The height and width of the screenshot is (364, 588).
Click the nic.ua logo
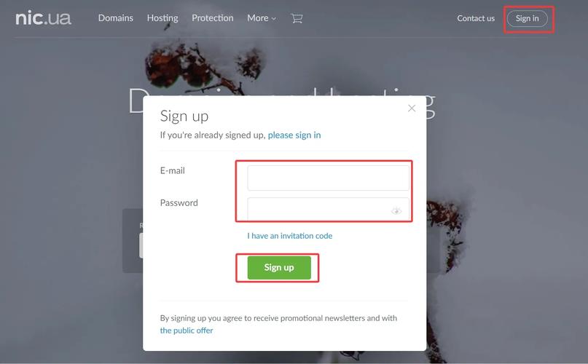click(43, 18)
